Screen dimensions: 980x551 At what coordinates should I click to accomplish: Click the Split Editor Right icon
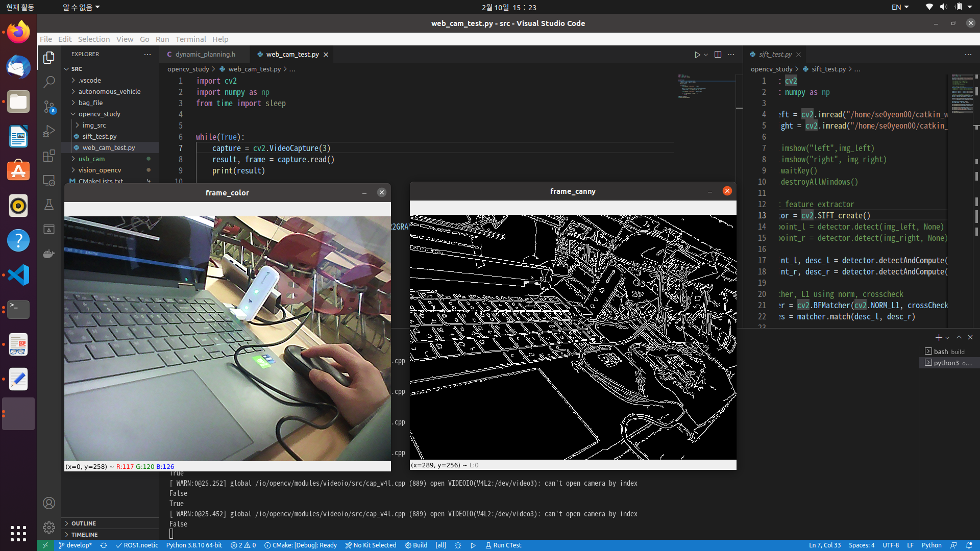pos(718,55)
